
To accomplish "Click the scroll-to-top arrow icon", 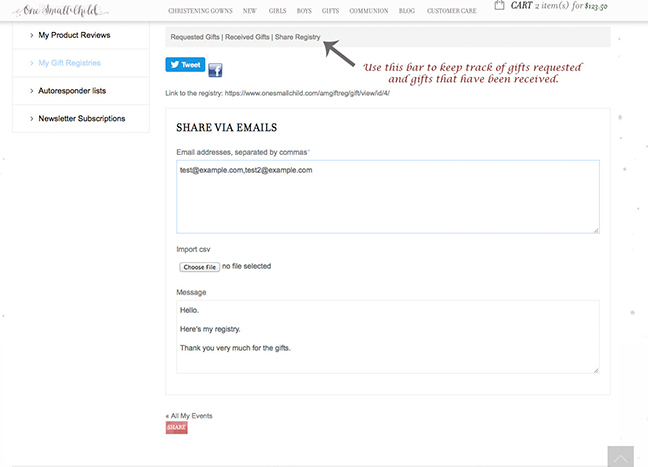I will pos(620,457).
